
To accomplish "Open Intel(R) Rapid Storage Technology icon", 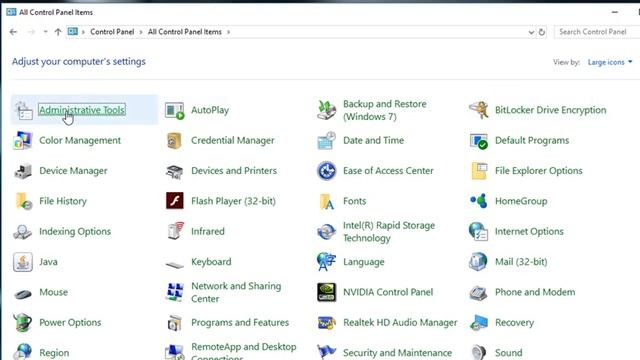I will pos(327,232).
